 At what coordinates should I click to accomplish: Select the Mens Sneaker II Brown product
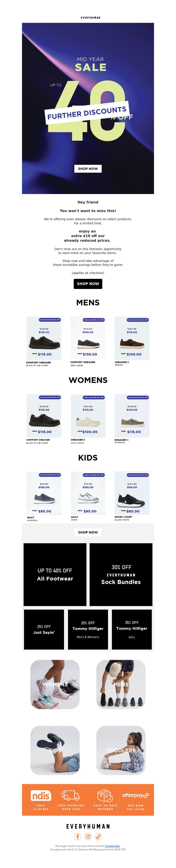coord(132,341)
